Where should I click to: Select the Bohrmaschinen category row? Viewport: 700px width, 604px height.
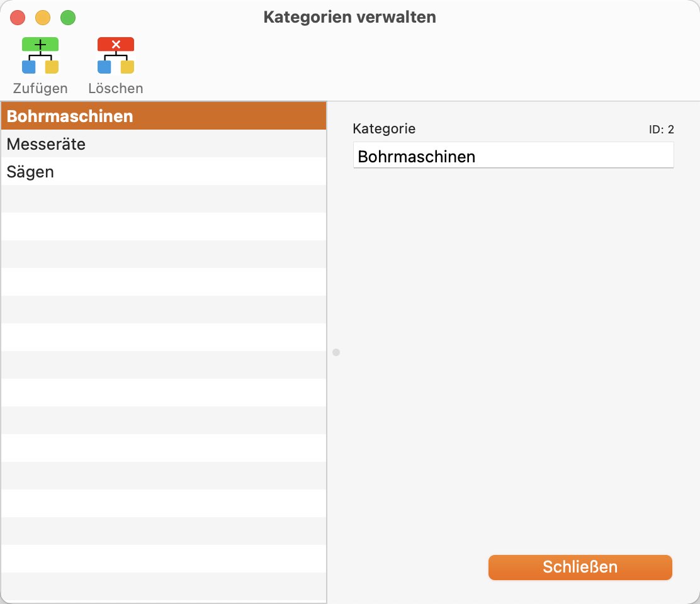click(164, 116)
